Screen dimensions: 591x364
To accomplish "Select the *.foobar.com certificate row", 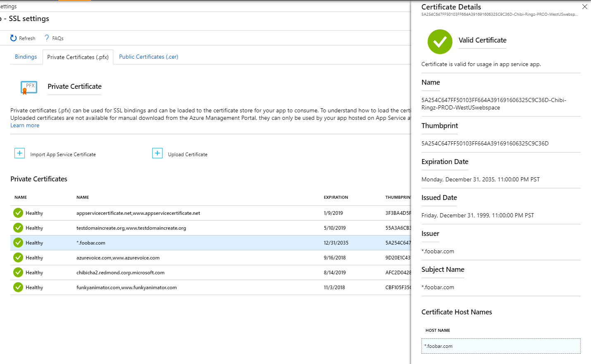I will (x=91, y=243).
